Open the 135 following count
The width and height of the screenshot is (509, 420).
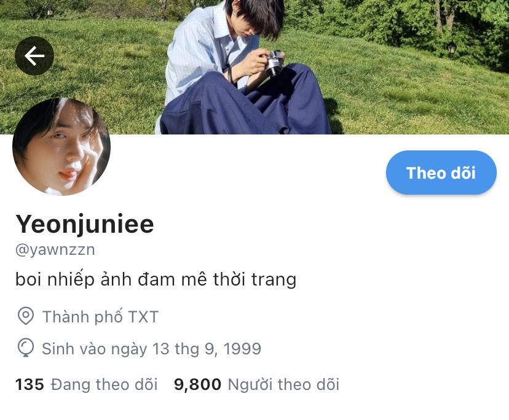click(30, 384)
